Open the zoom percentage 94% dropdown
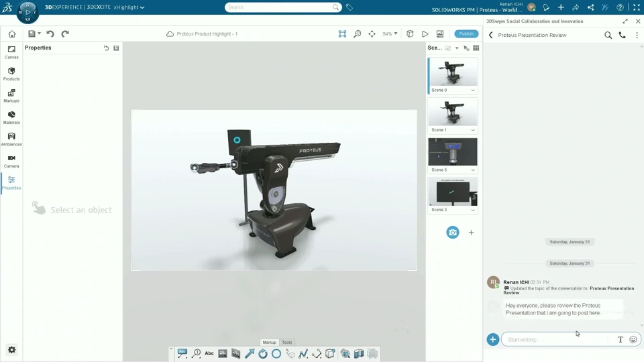This screenshot has width=644, height=362. [x=390, y=34]
